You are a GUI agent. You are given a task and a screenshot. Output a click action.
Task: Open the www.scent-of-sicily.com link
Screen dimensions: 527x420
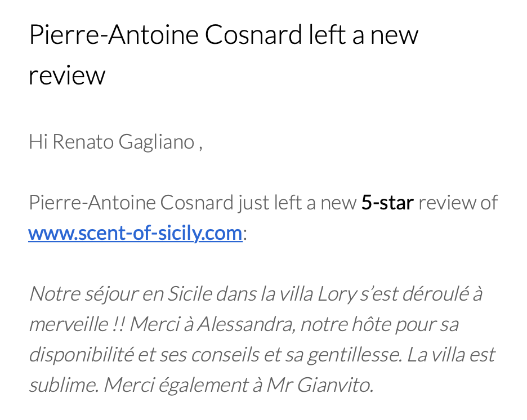click(135, 233)
